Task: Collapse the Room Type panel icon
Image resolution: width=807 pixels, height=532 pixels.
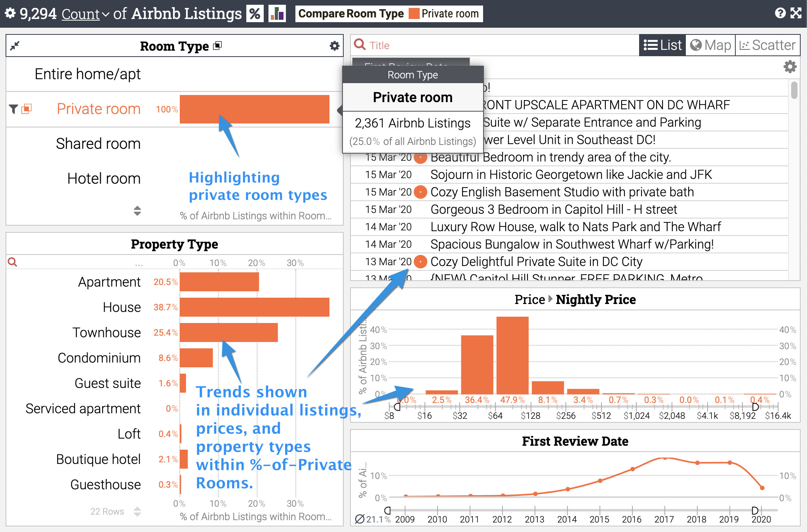Action: coord(15,46)
